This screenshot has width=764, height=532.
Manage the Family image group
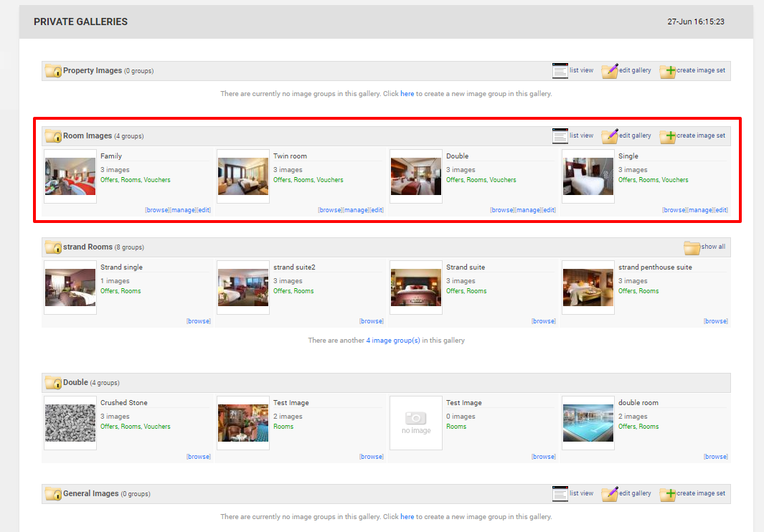183,210
